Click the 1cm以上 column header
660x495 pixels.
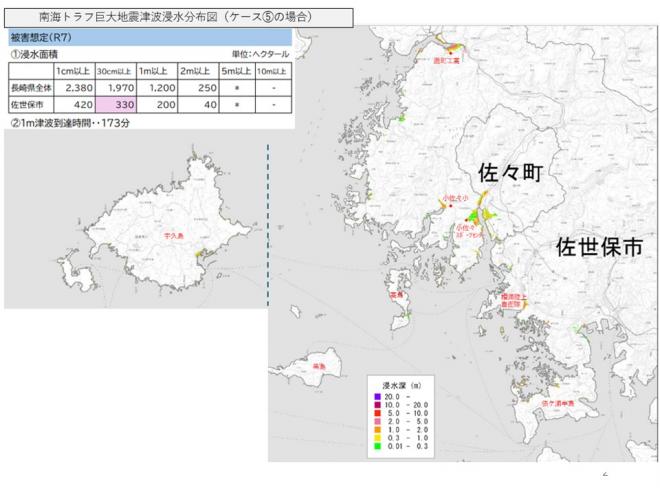[x=73, y=71]
